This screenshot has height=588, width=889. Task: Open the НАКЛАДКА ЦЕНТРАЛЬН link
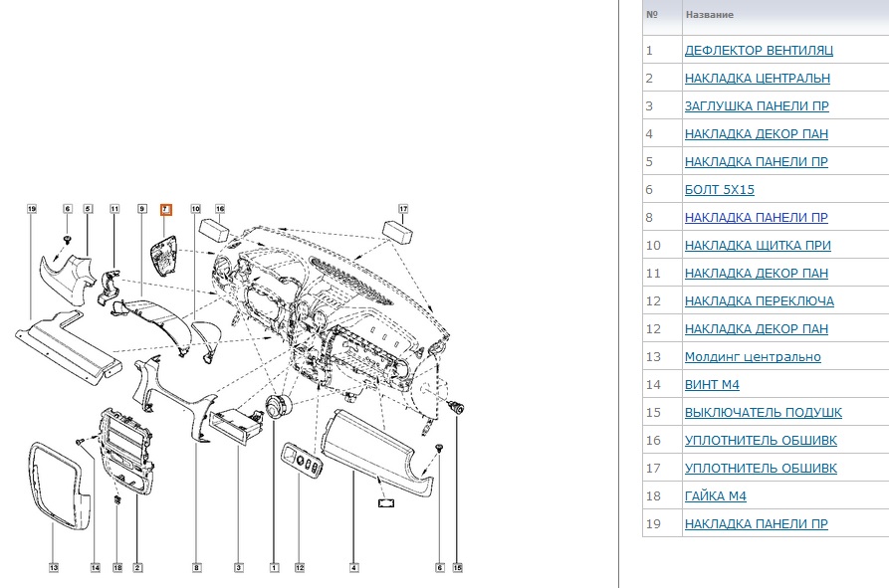point(757,79)
